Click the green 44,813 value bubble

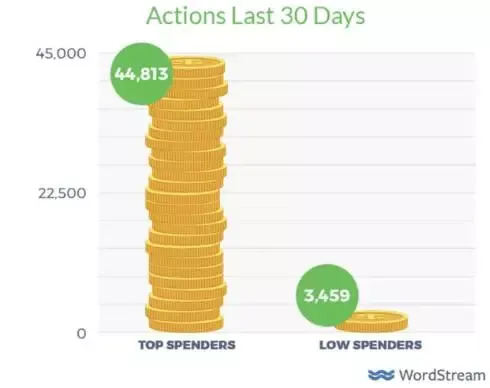coord(142,74)
